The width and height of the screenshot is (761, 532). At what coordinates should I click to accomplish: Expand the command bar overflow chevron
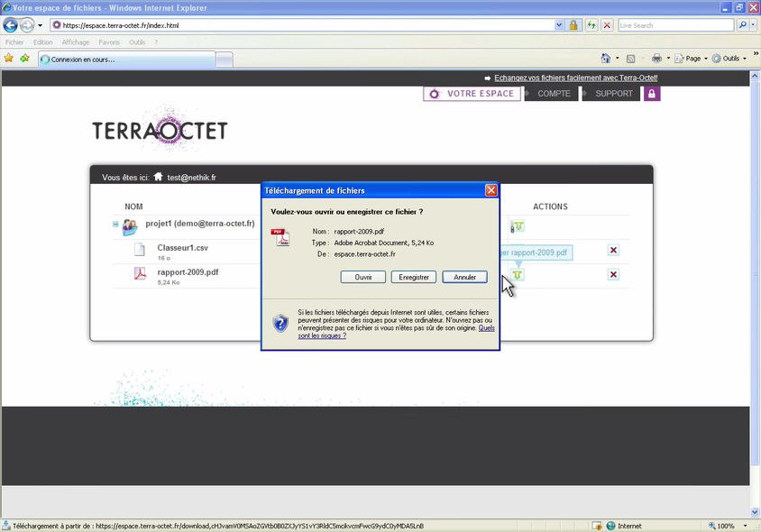756,53
